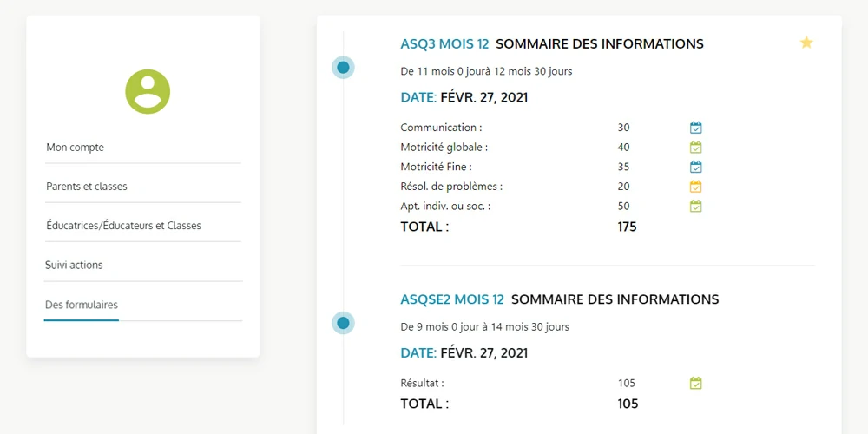Click the ASQ3 TOTAL 175 value

[628, 227]
